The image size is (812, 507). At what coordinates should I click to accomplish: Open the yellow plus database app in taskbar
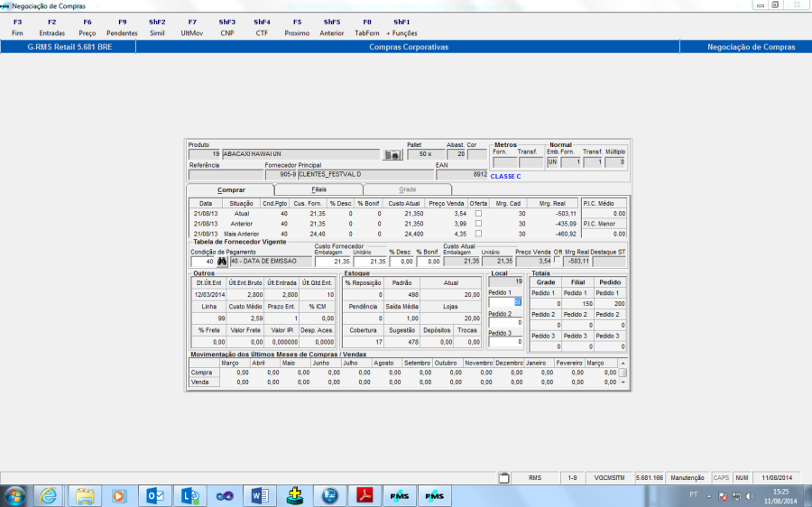point(294,496)
